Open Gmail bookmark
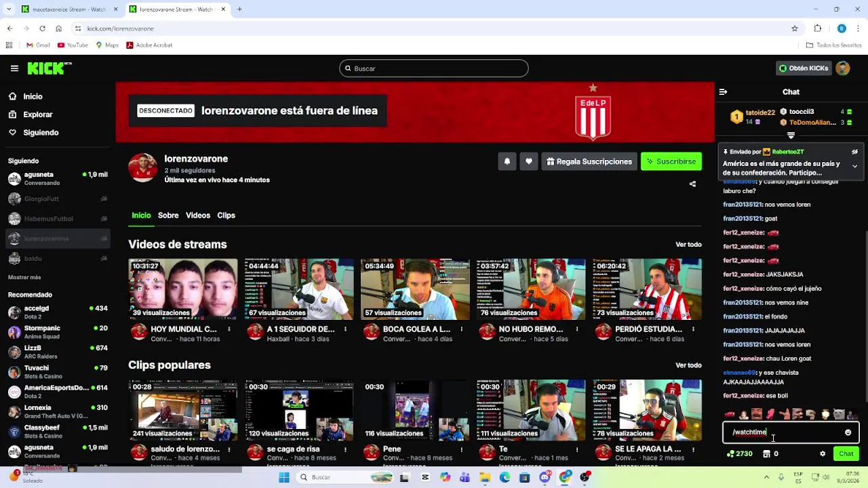 pyautogui.click(x=38, y=45)
